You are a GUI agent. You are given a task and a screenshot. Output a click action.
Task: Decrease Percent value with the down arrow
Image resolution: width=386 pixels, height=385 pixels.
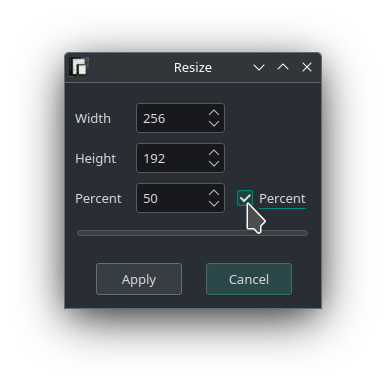click(214, 203)
